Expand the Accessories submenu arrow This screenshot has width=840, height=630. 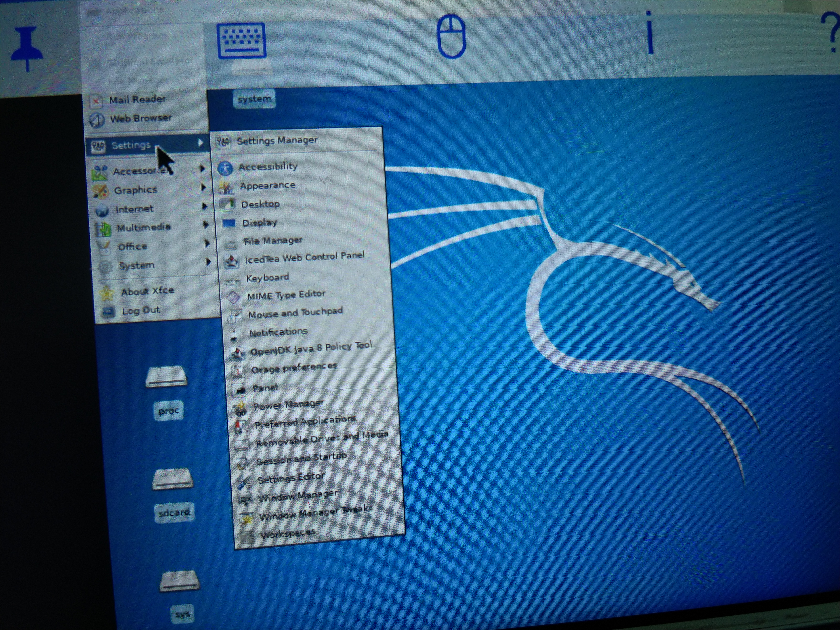click(202, 168)
